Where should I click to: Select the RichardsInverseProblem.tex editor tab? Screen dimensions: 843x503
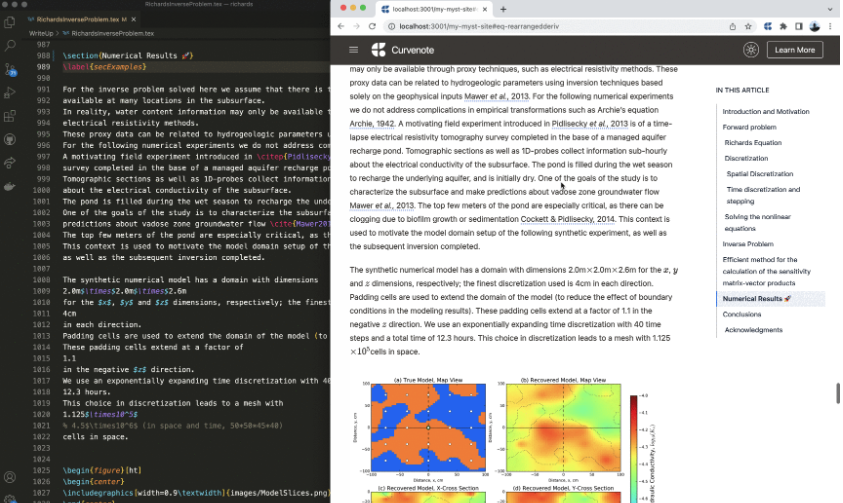tap(73, 19)
